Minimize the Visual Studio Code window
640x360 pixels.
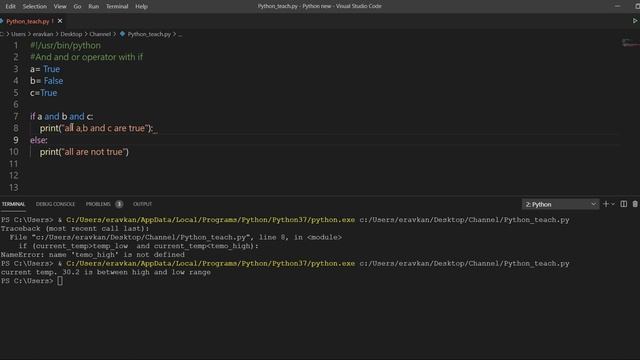point(617,6)
